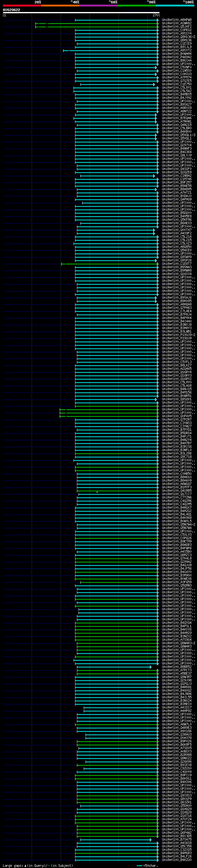
Task: Click the orange ~40% identity legend bar
Action: click(x=60, y=6)
